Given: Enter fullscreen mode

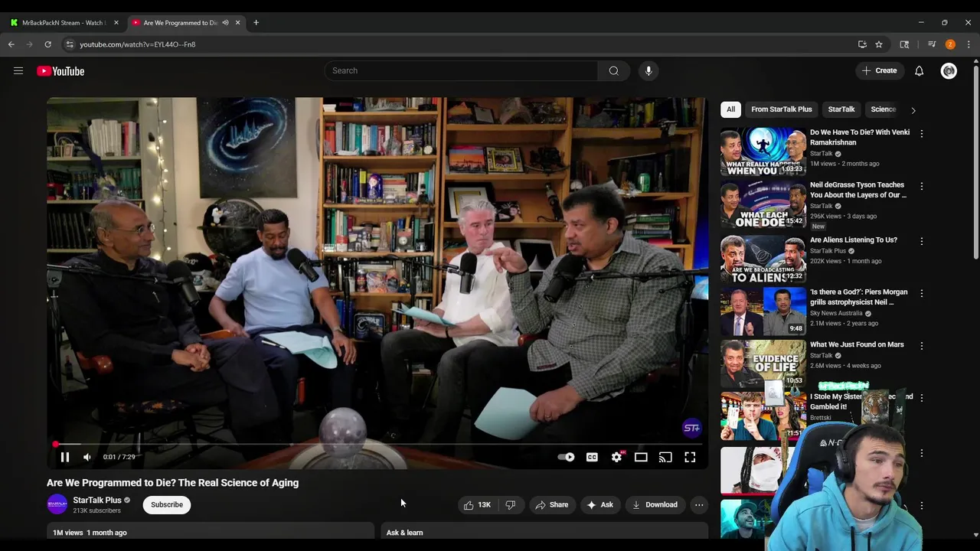Looking at the screenshot, I should [x=690, y=457].
